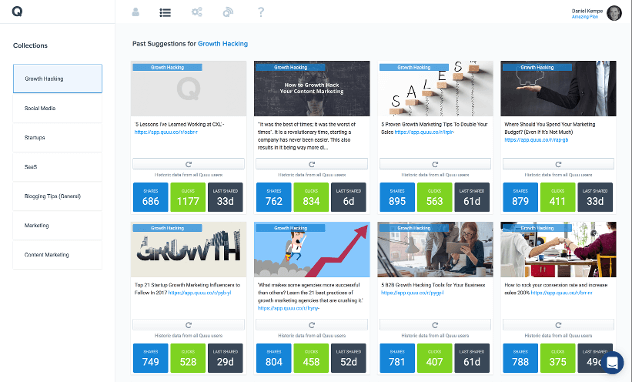Open the user profile icon in top navigation
The height and width of the screenshot is (382, 632).
coord(136,12)
